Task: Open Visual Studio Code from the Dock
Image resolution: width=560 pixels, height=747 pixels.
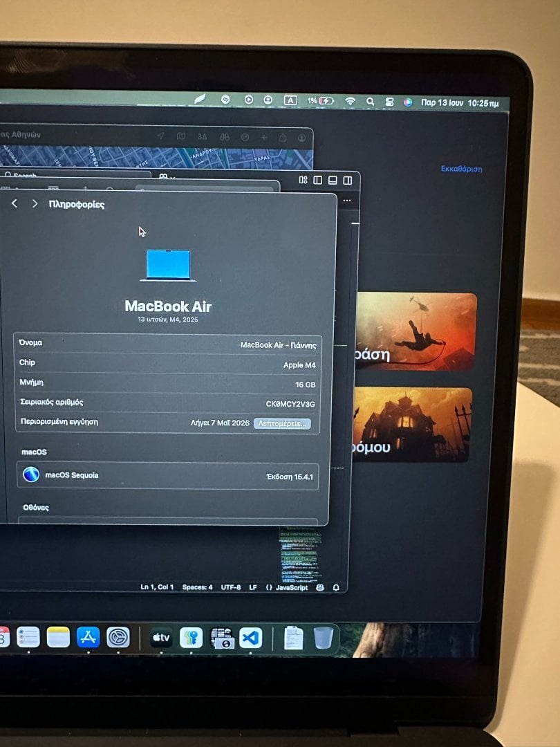Action: coord(251,638)
